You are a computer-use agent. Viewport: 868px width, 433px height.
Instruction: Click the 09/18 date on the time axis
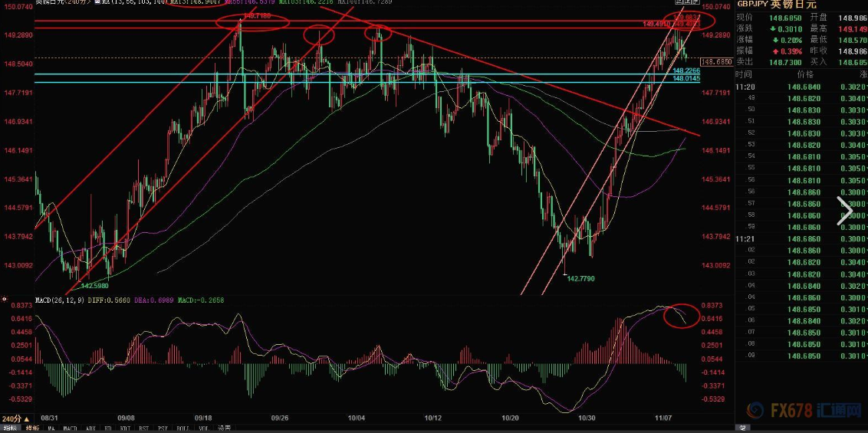[202, 418]
